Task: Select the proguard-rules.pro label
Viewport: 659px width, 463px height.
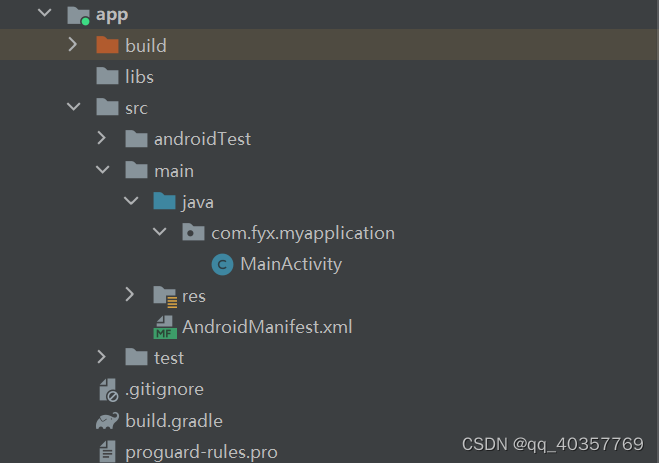Action: click(201, 452)
